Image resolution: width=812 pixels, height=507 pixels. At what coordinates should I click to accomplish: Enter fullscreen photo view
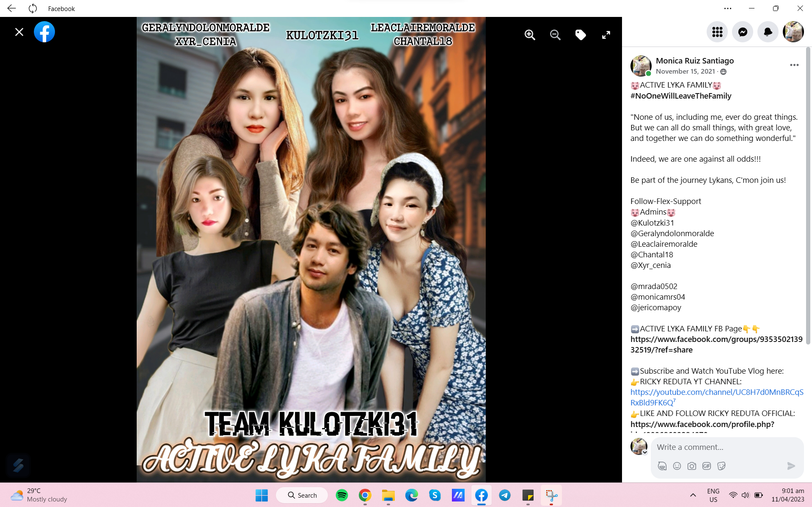pyautogui.click(x=606, y=35)
